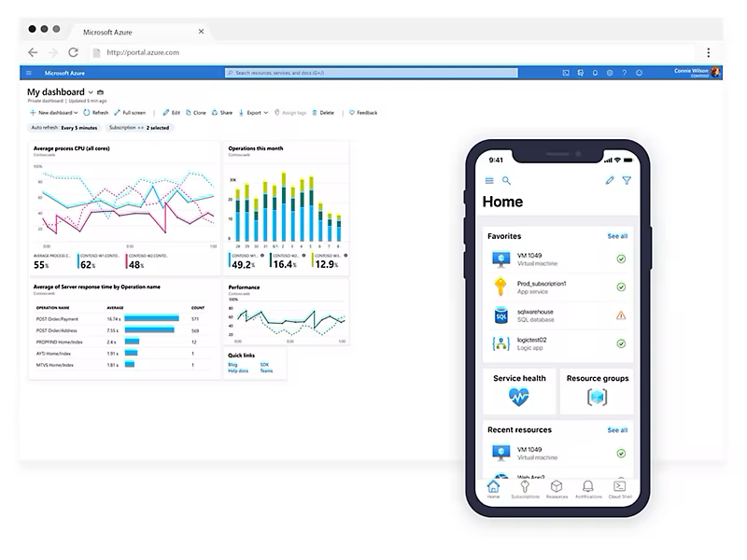The height and width of the screenshot is (560, 747).
Task: Open the smiley feedback icon in header
Action: click(640, 73)
